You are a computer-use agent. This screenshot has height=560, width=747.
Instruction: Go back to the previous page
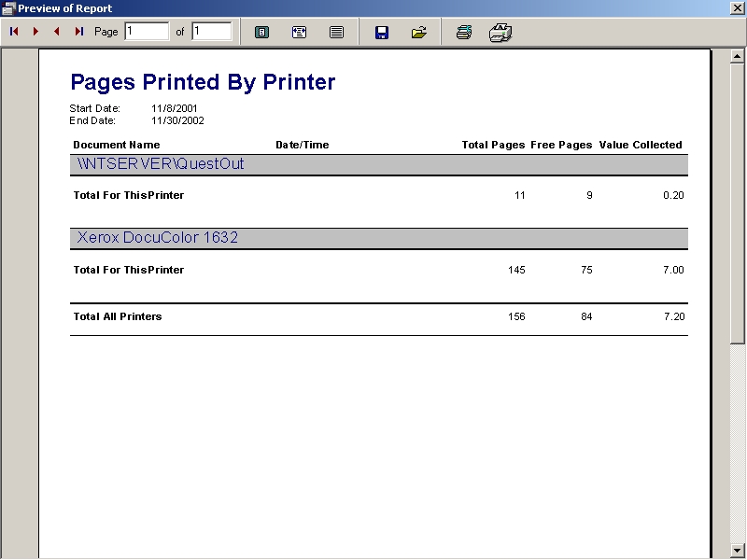point(57,32)
